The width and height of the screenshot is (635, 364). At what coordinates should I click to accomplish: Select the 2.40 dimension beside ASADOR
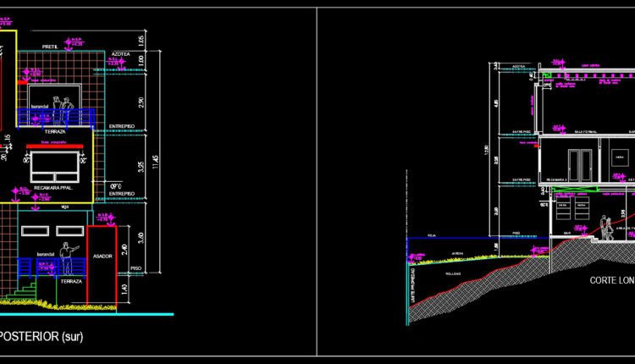pos(124,250)
